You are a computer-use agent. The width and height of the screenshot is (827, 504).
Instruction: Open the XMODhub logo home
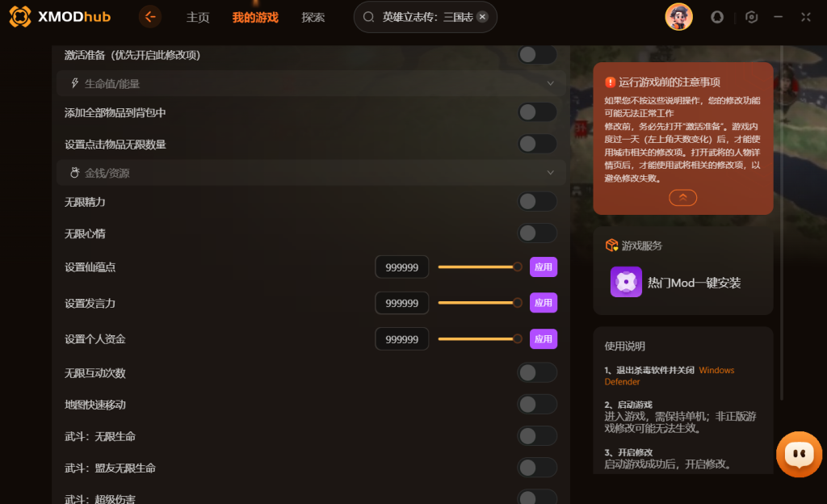pyautogui.click(x=60, y=17)
